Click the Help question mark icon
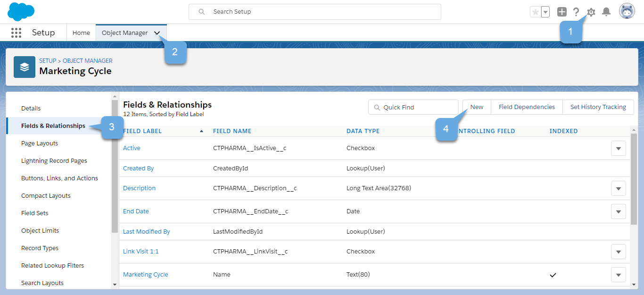The width and height of the screenshot is (644, 295). [576, 12]
